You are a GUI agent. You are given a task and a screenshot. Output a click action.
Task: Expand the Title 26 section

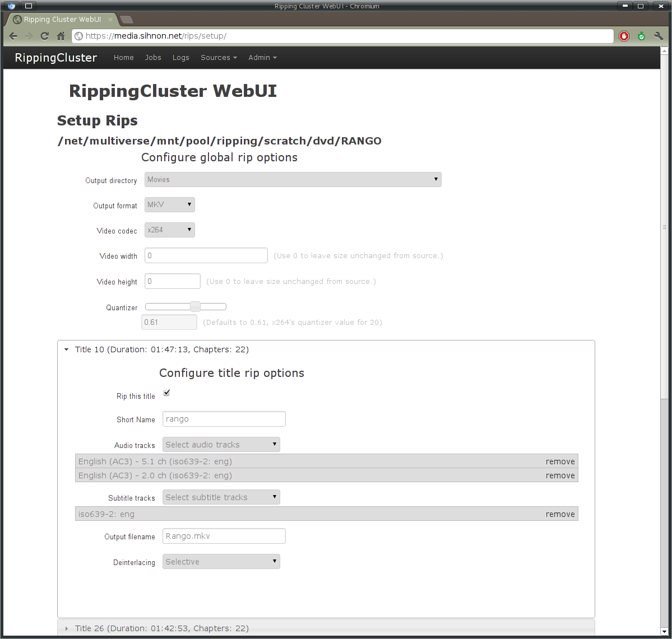point(162,628)
